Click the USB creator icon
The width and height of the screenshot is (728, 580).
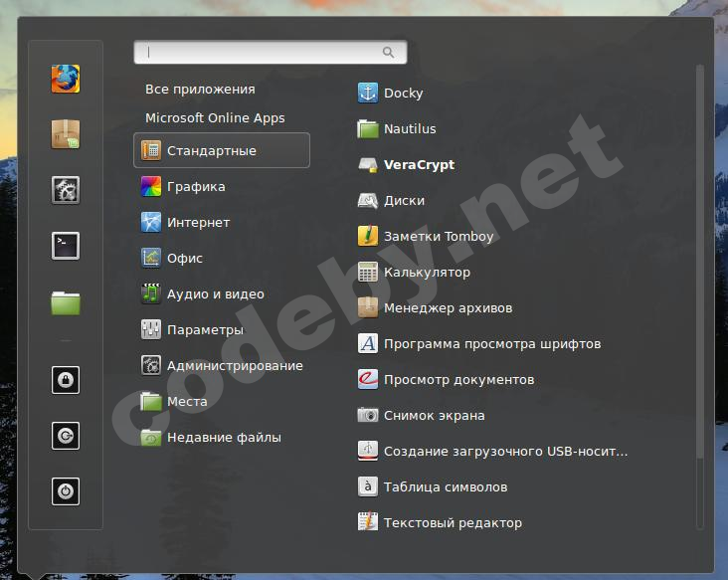368,451
